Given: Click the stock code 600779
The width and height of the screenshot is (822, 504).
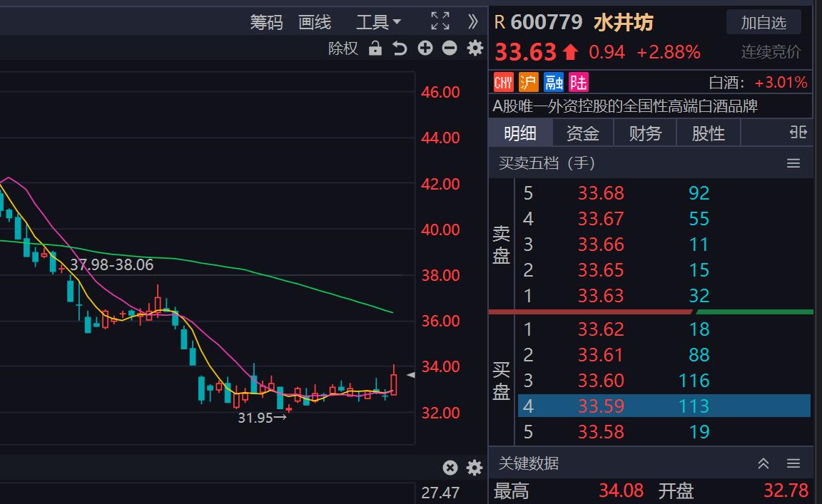Looking at the screenshot, I should 547,23.
